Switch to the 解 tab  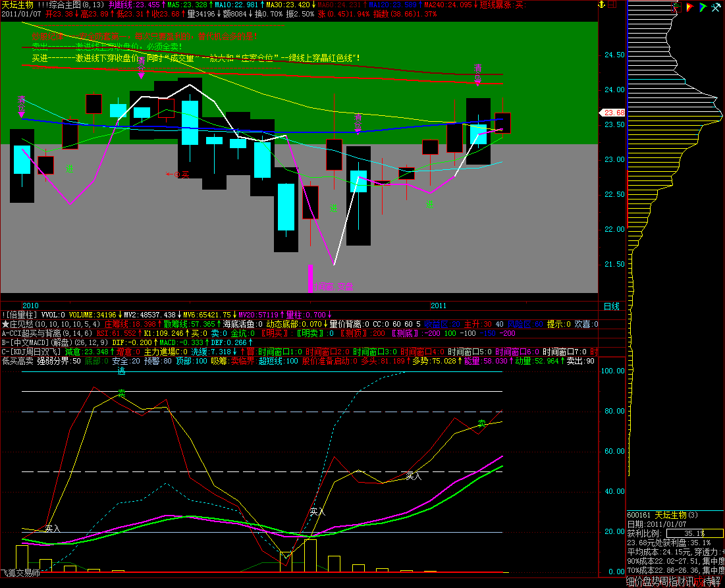(716, 581)
